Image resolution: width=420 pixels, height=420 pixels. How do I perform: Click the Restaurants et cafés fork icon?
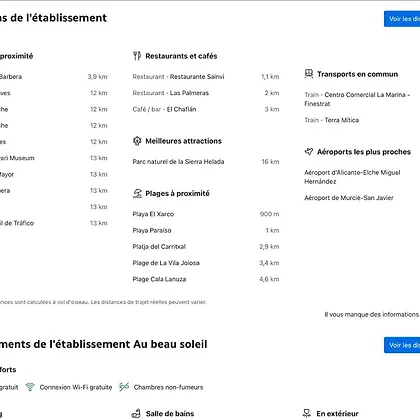(137, 56)
